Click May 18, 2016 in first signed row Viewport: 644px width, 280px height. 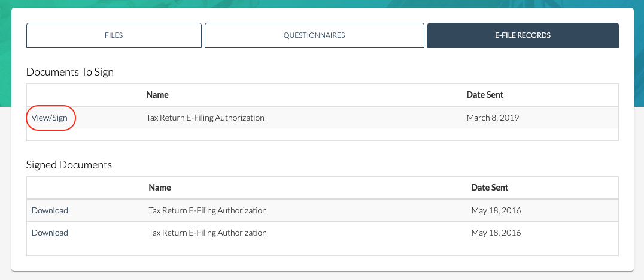pos(496,210)
